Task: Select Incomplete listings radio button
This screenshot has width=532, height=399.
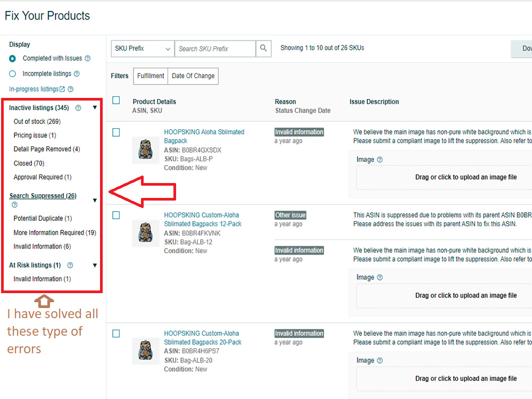Action: tap(13, 73)
